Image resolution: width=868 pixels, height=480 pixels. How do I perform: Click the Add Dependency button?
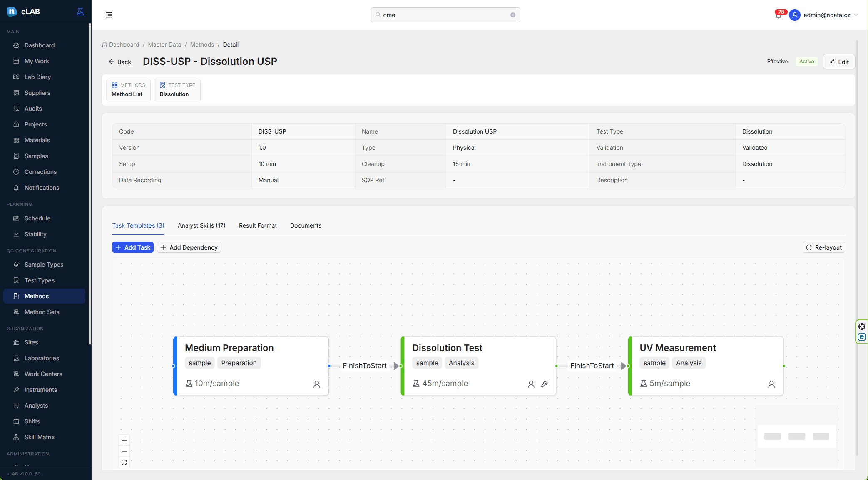coord(189,247)
